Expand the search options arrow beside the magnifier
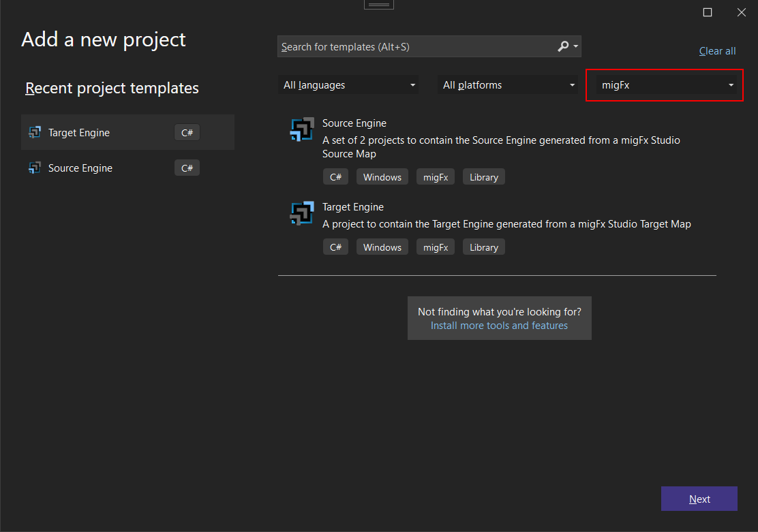This screenshot has height=532, width=758. (x=575, y=46)
